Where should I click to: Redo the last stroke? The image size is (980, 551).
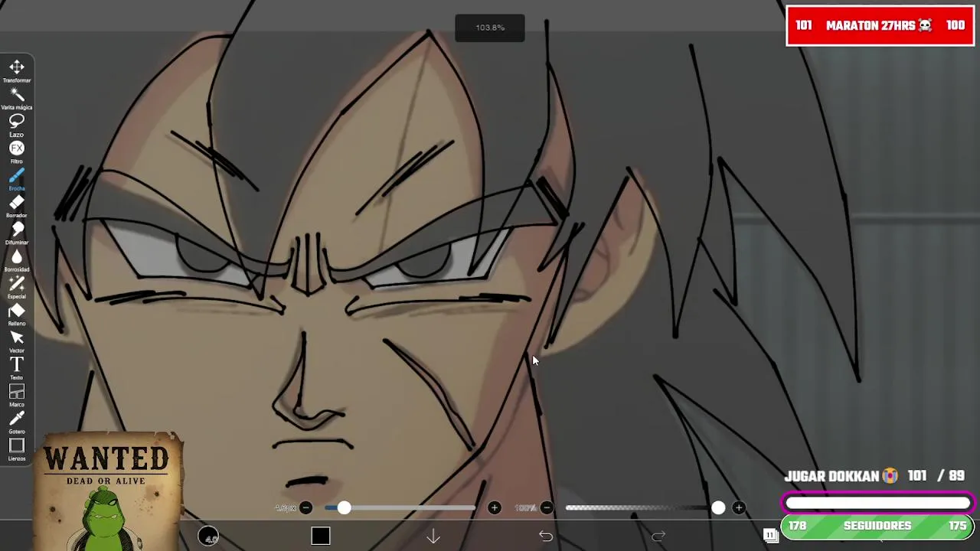[658, 536]
